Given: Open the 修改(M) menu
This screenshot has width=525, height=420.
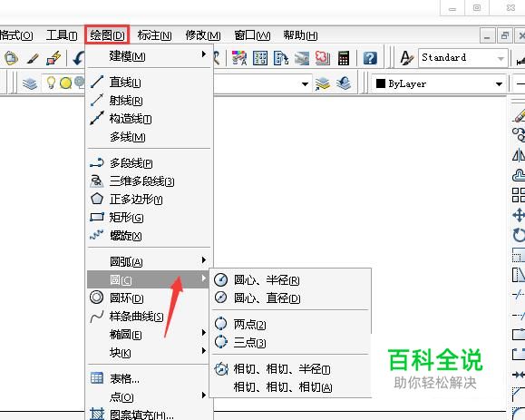Looking at the screenshot, I should (203, 34).
